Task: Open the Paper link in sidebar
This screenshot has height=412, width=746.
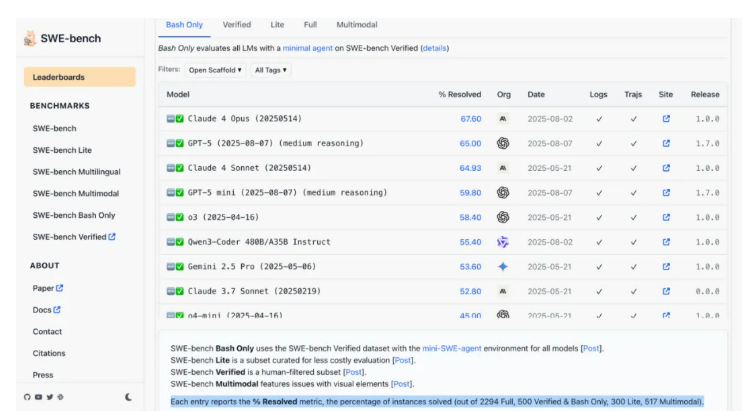Action: (x=48, y=288)
